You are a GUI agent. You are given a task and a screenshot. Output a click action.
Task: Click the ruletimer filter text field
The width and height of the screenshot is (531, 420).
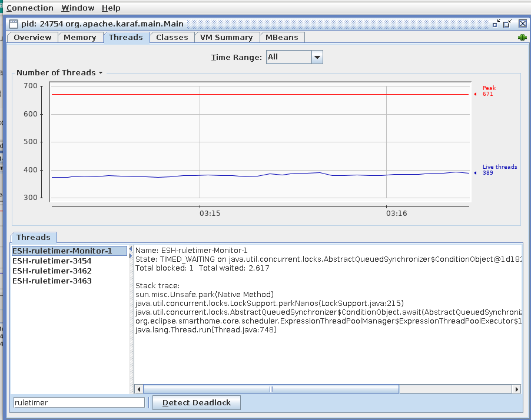pyautogui.click(x=79, y=403)
